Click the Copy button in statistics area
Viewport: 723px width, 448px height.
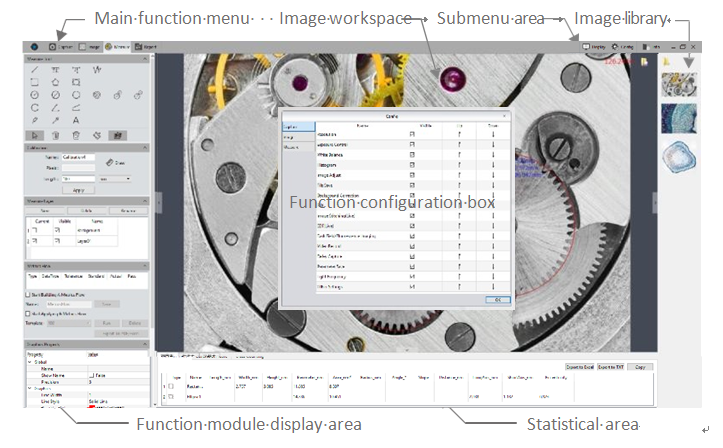point(640,367)
